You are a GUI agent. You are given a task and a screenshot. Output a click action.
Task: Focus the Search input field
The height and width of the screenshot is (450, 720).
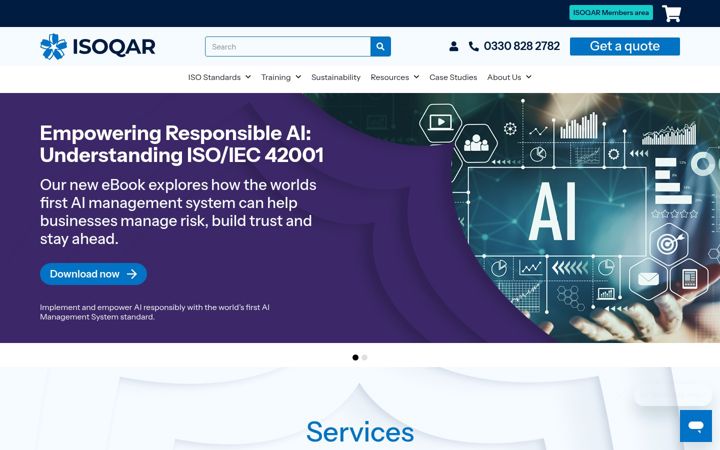tap(287, 46)
